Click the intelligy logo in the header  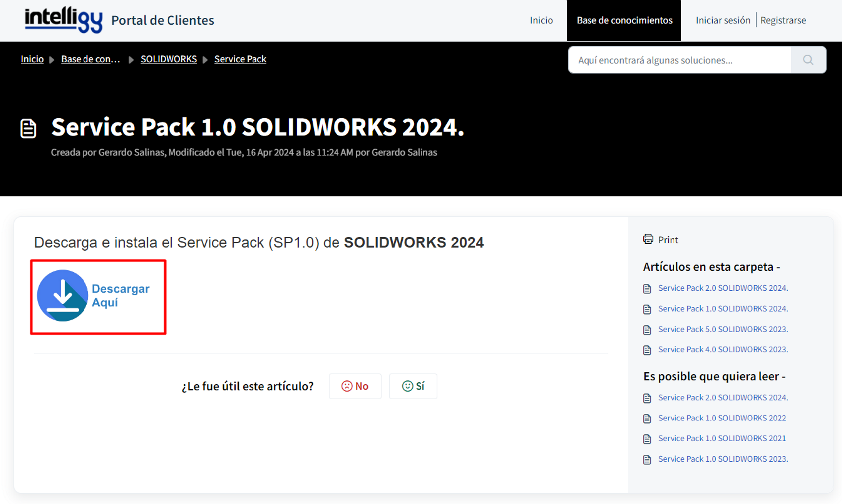point(64,20)
